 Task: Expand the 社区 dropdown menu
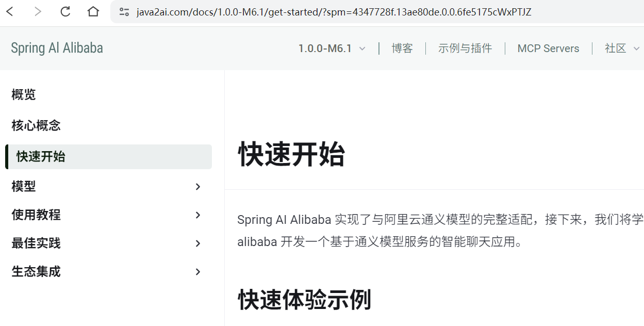click(622, 48)
